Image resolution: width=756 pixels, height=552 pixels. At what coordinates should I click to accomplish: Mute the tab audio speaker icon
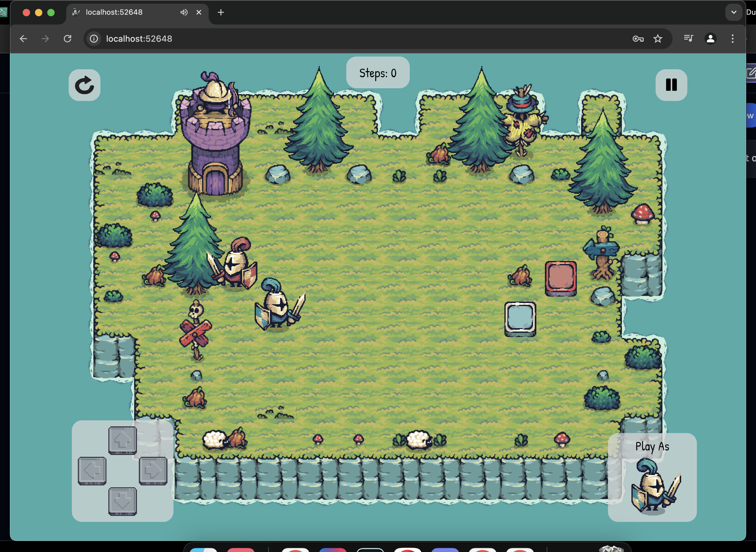click(184, 12)
